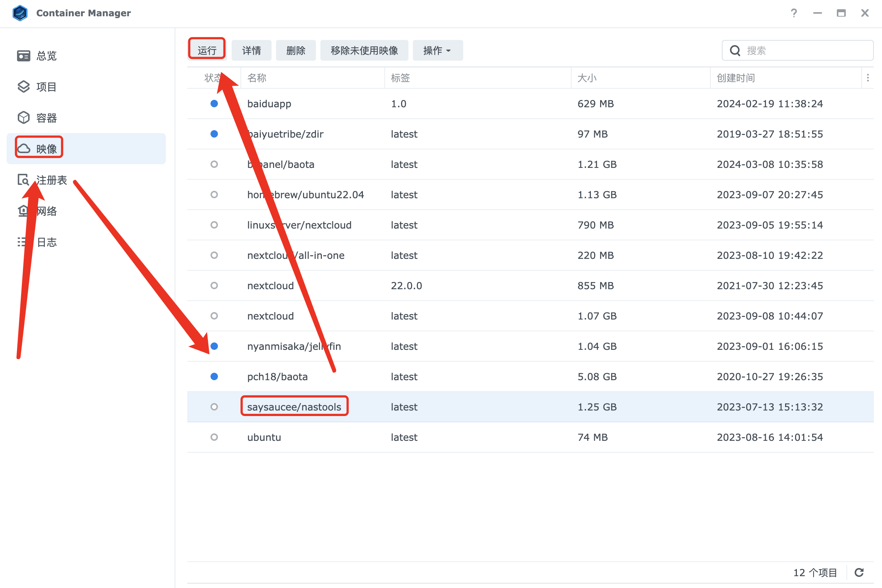Screen dimensions: 882x588
Task: Click the 12 个项目 item count
Action: pyautogui.click(x=815, y=572)
